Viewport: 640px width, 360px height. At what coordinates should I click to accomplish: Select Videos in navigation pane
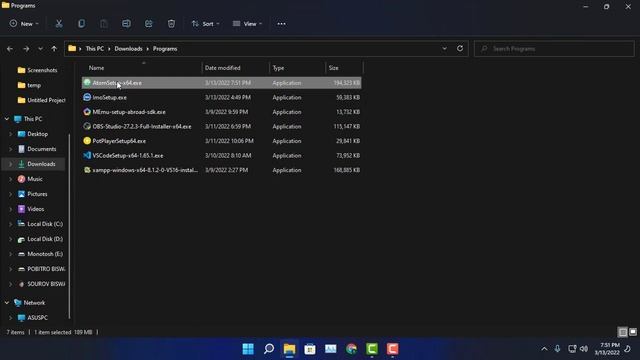click(31, 209)
